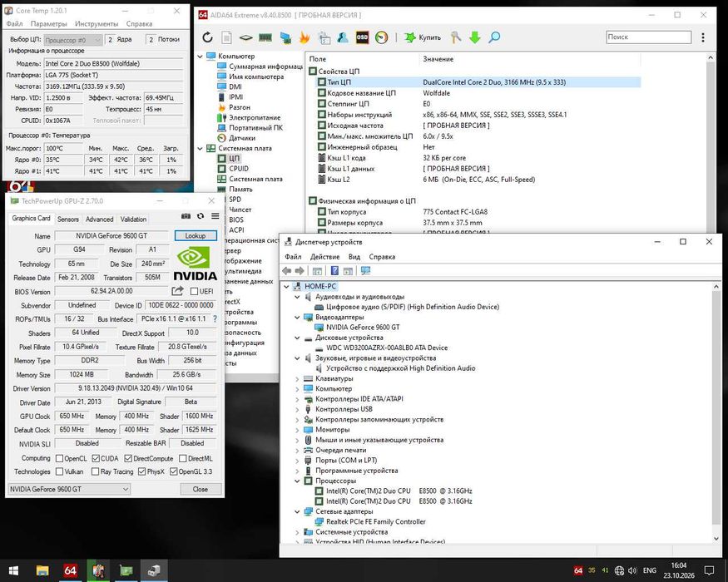Click AIDA64 network computers toolbar icon

click(x=285, y=37)
